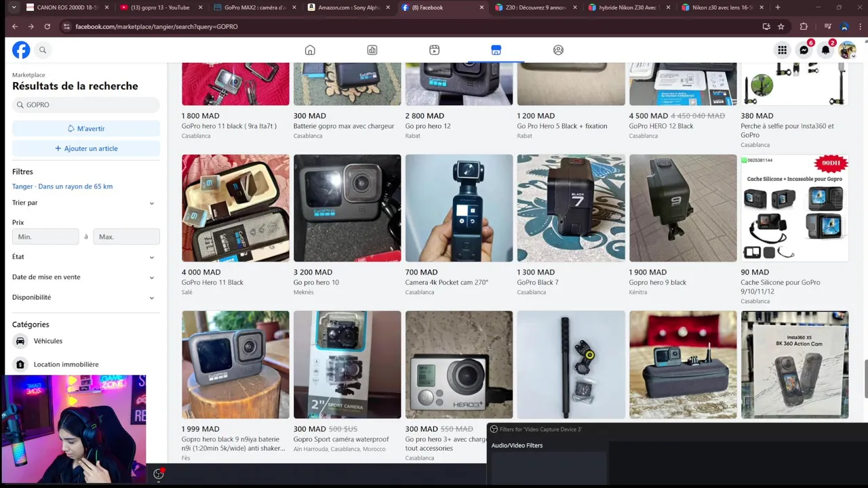Click the browser forward arrow
Viewport: 868px width, 488px height.
[31, 26]
